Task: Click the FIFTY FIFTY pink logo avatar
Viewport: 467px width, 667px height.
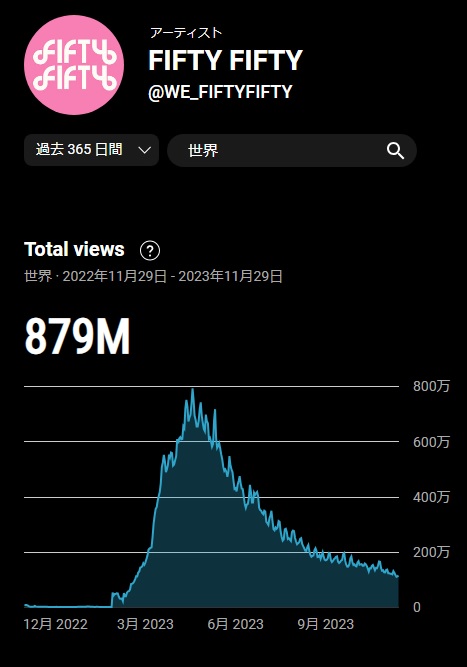Action: (74, 65)
